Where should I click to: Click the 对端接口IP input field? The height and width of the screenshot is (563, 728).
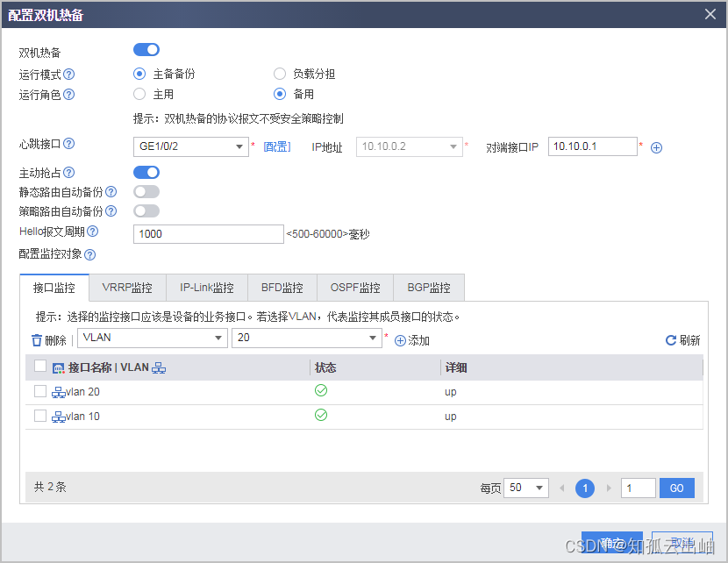(592, 146)
